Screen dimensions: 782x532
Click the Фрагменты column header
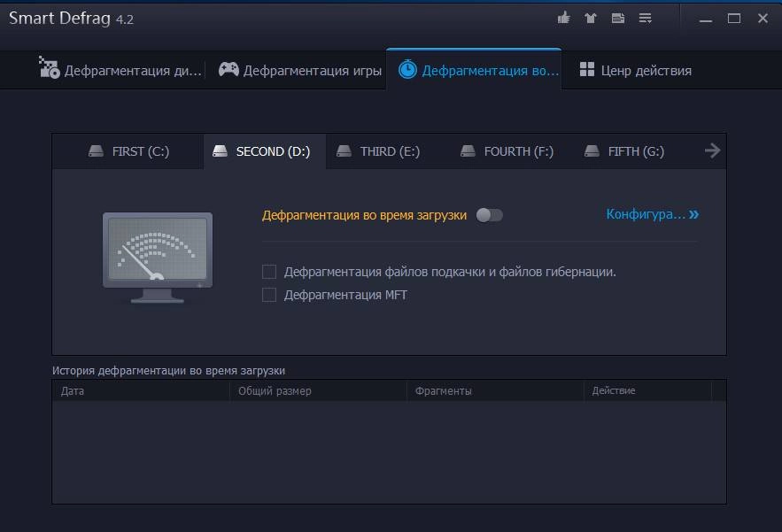click(495, 391)
